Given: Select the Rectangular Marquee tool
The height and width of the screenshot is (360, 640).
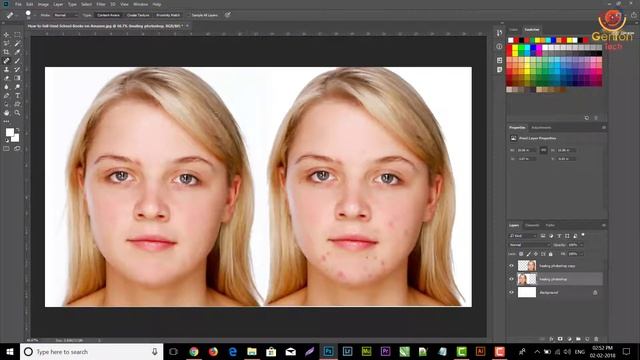Looking at the screenshot, I should [17, 35].
